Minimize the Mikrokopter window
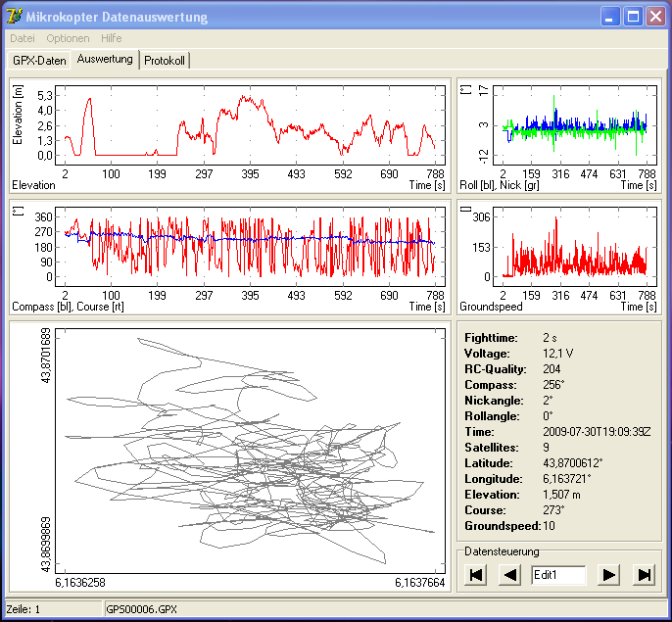Screen dimensions: 672x622 tap(610, 17)
